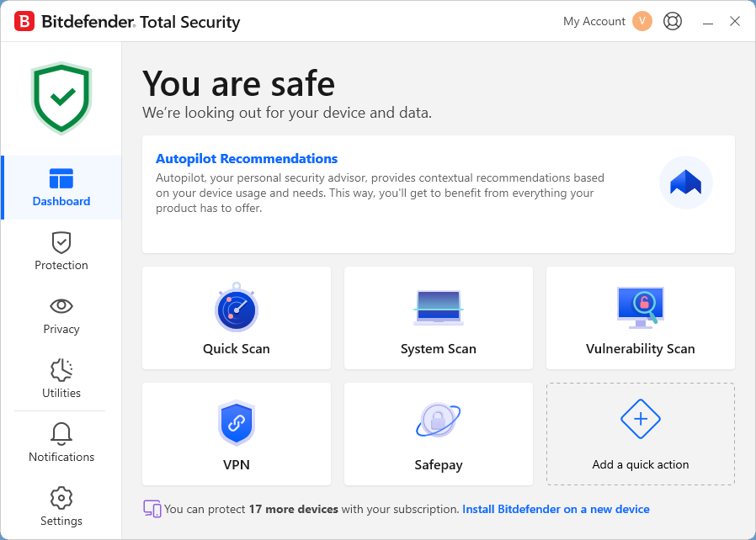Launch a System Scan
The image size is (756, 540).
pos(438,318)
